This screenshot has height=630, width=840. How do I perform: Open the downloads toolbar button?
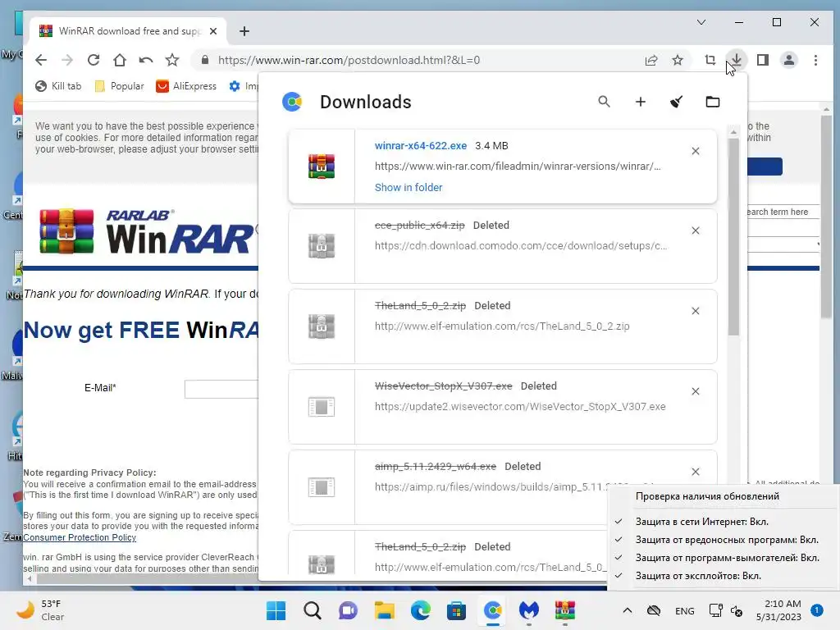[x=737, y=60]
